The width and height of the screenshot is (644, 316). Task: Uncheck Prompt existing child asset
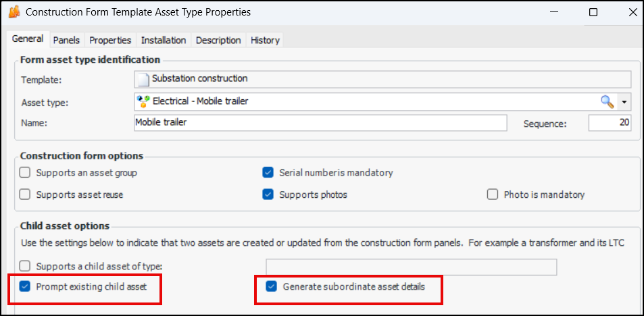25,286
